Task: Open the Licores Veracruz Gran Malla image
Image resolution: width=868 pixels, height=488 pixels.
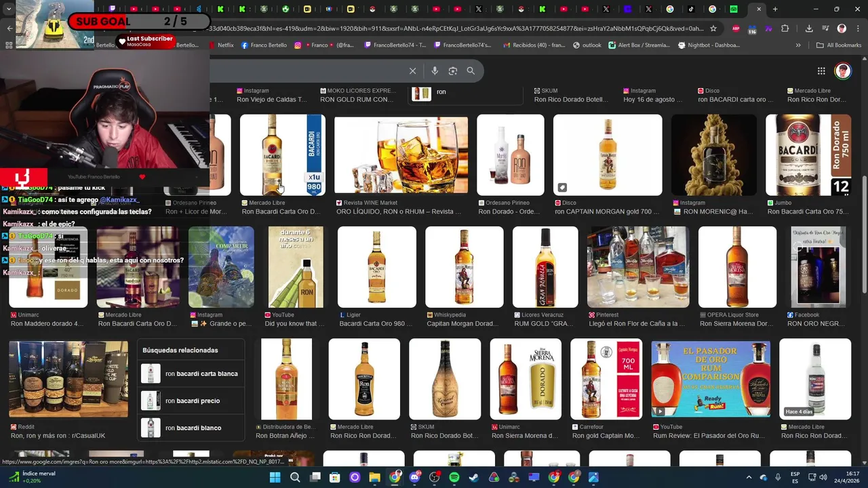Action: point(545,267)
